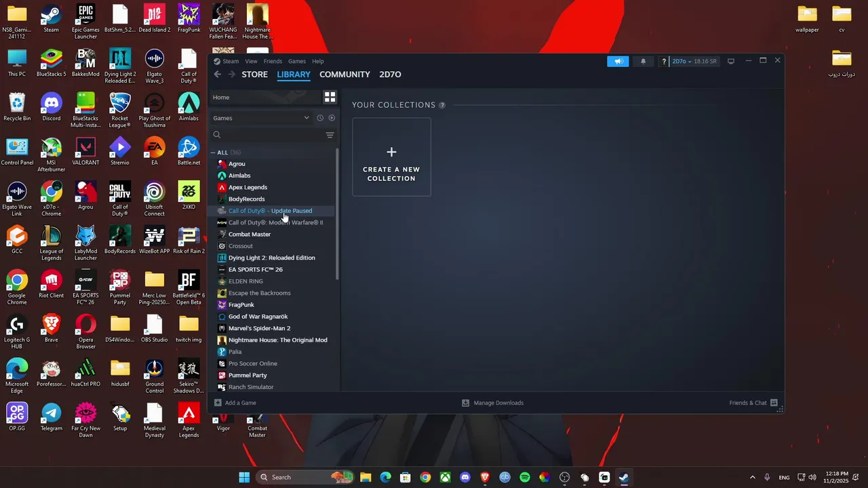Open Friends & Chat link
Viewport: 868px width, 488px height.
[x=748, y=403]
